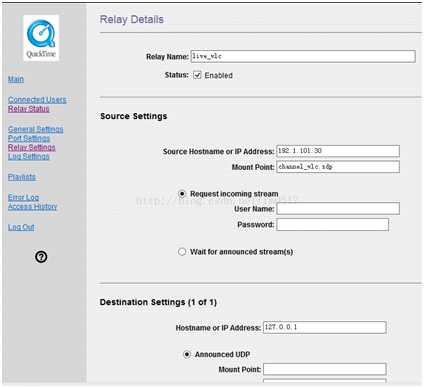Open help via question mark icon

click(41, 257)
